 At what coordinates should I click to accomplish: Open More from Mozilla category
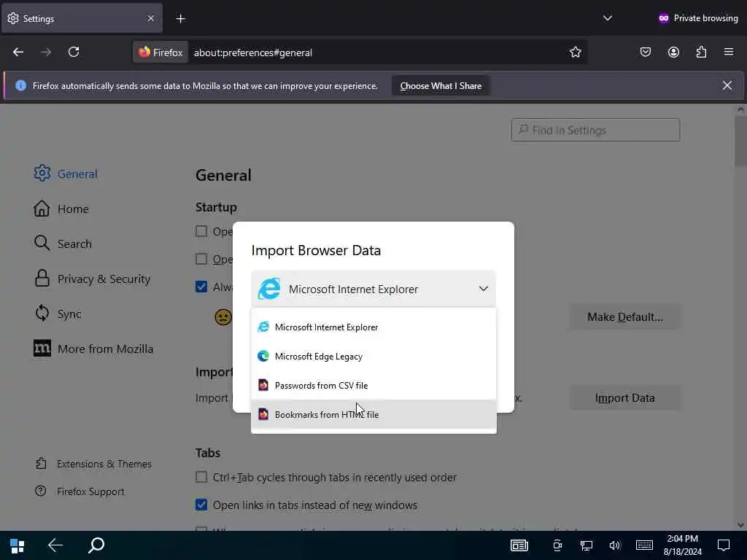click(x=93, y=349)
